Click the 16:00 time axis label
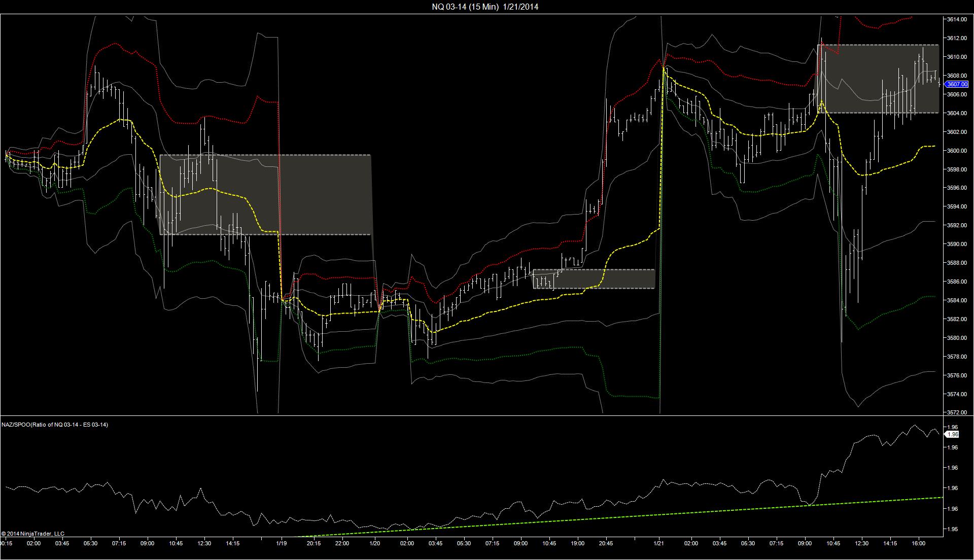 coord(918,543)
